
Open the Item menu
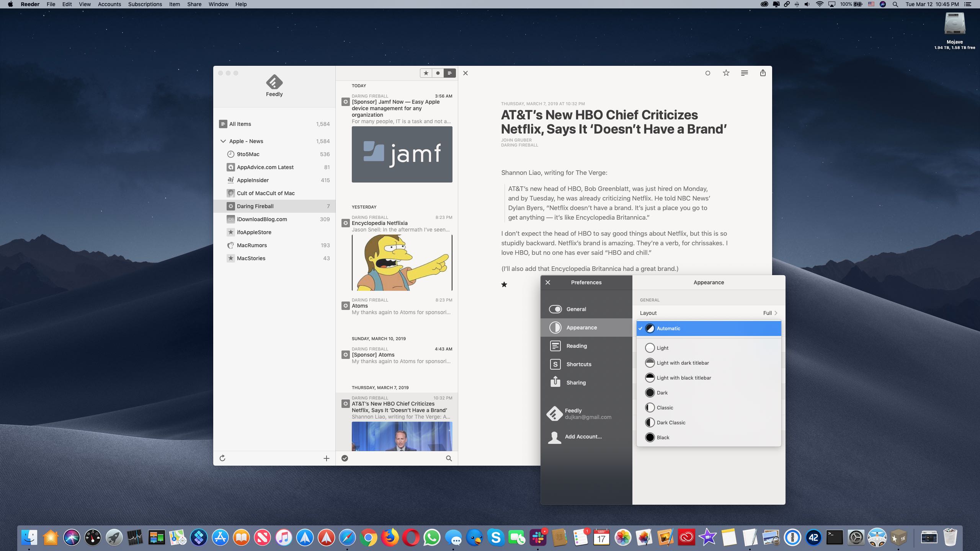pyautogui.click(x=175, y=4)
